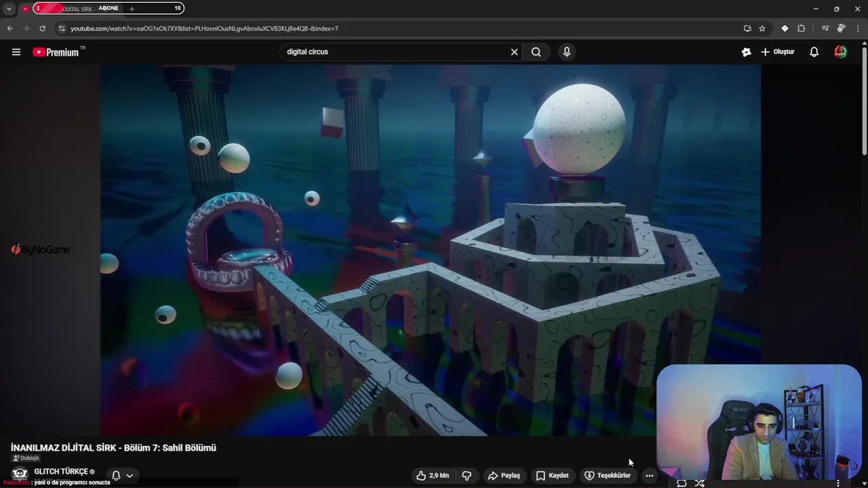
Task: Toggle channel notification bell setting
Action: coord(116,476)
